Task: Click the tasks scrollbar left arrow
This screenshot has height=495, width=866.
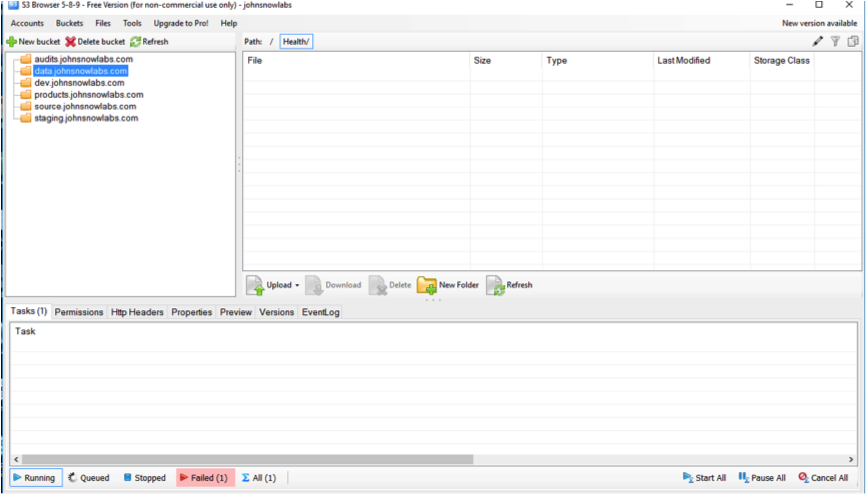Action: tap(16, 460)
